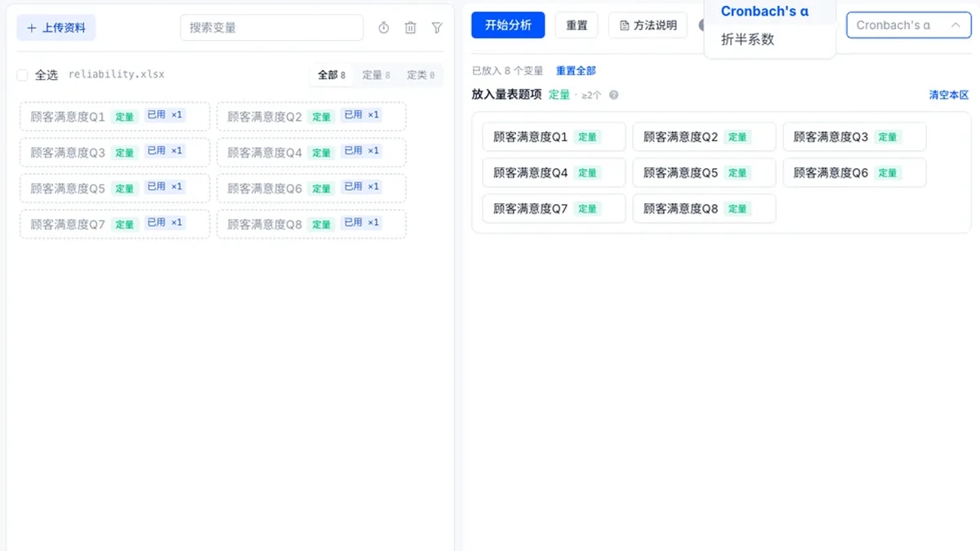Click the 重置 button

click(577, 25)
